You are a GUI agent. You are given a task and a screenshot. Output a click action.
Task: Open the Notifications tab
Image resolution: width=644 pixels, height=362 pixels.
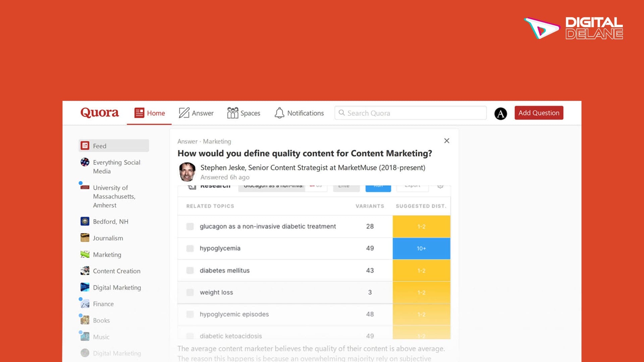[299, 113]
